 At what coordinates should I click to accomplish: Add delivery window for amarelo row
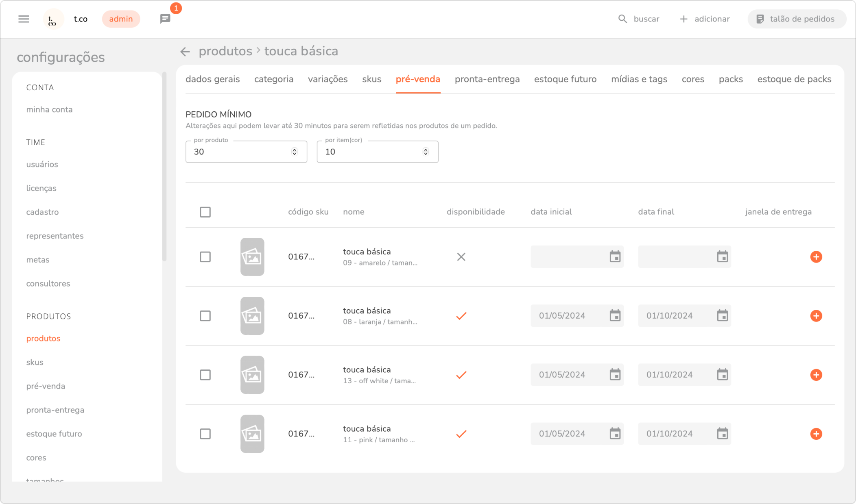point(816,257)
